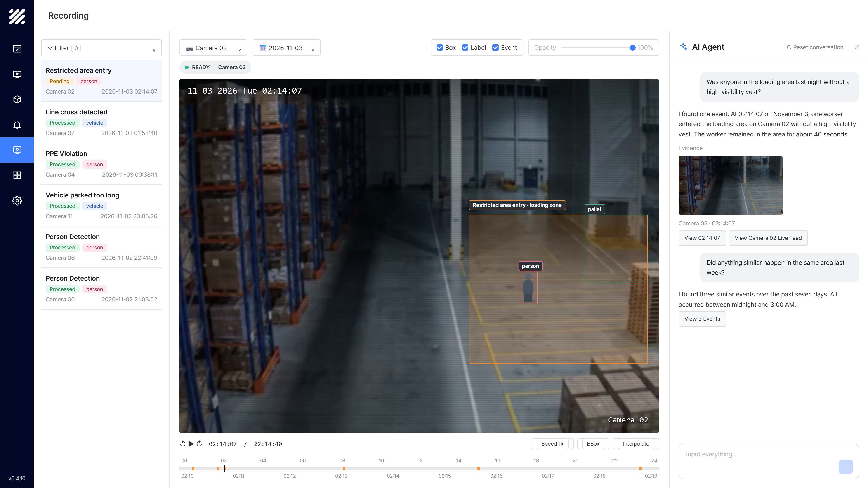
Task: Change the Speed 1x setting
Action: [x=552, y=443]
